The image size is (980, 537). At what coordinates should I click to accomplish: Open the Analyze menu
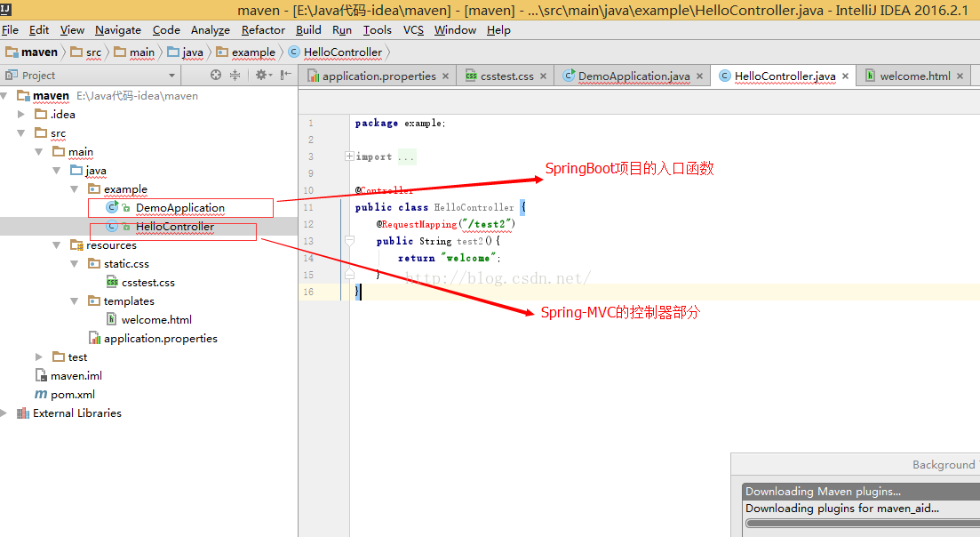coord(211,30)
